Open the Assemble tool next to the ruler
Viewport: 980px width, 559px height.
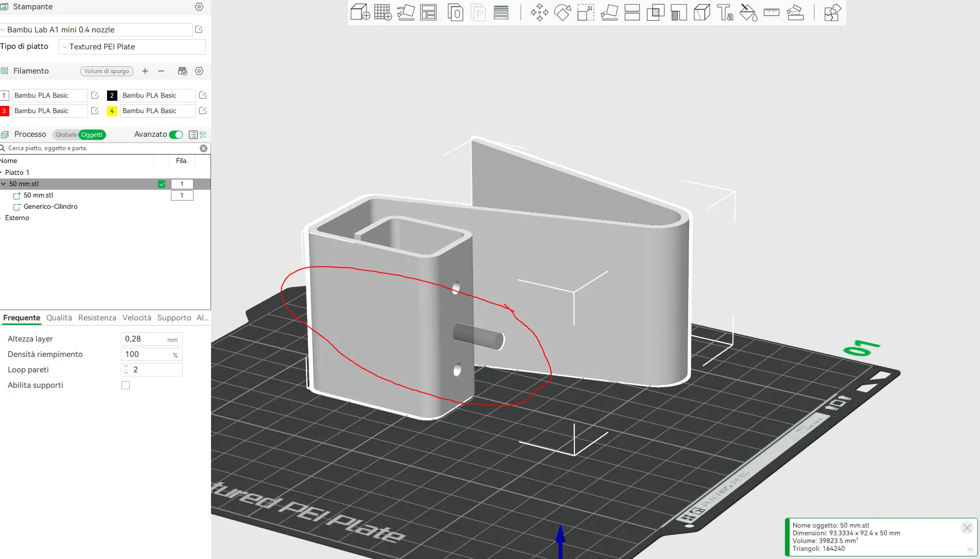[x=795, y=12]
